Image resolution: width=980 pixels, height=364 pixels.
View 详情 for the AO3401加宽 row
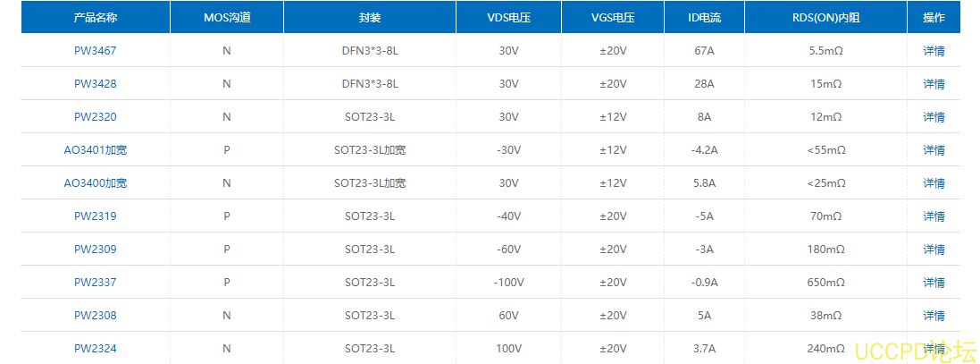pyautogui.click(x=934, y=150)
